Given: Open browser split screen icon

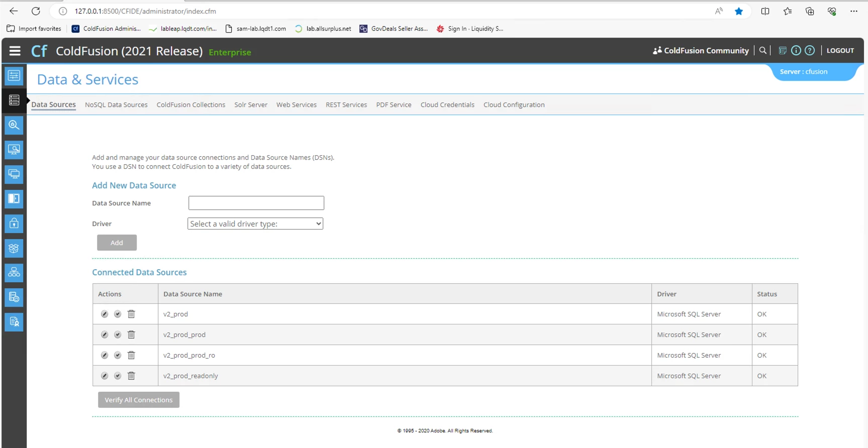Looking at the screenshot, I should click(x=765, y=11).
